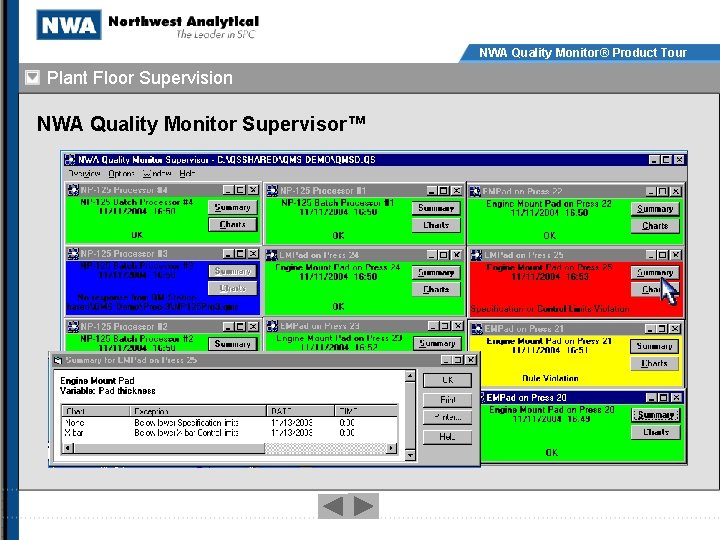Screen dimensions: 720x540
Task: Click scroll-up arrow in Summary dialog
Action: coord(410,376)
